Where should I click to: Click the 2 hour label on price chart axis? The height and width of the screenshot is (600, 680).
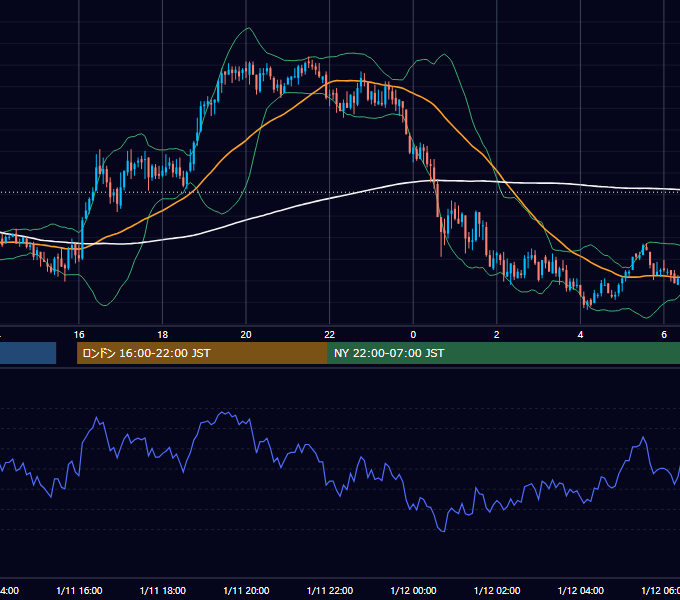(x=497, y=335)
